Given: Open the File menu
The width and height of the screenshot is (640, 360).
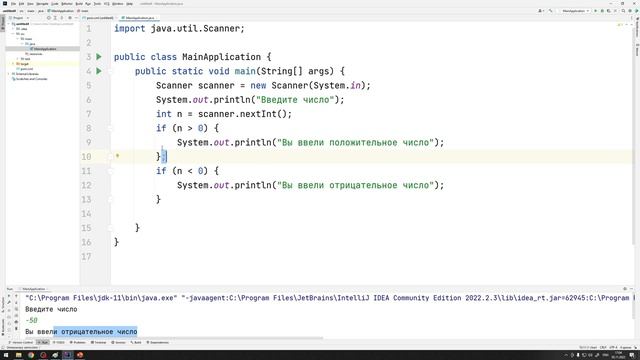Looking at the screenshot, I should pos(13,4).
